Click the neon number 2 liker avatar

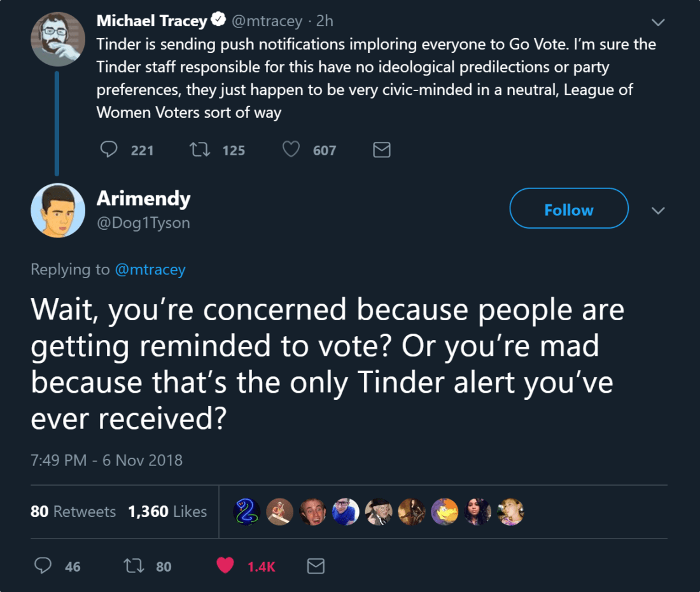point(246,511)
